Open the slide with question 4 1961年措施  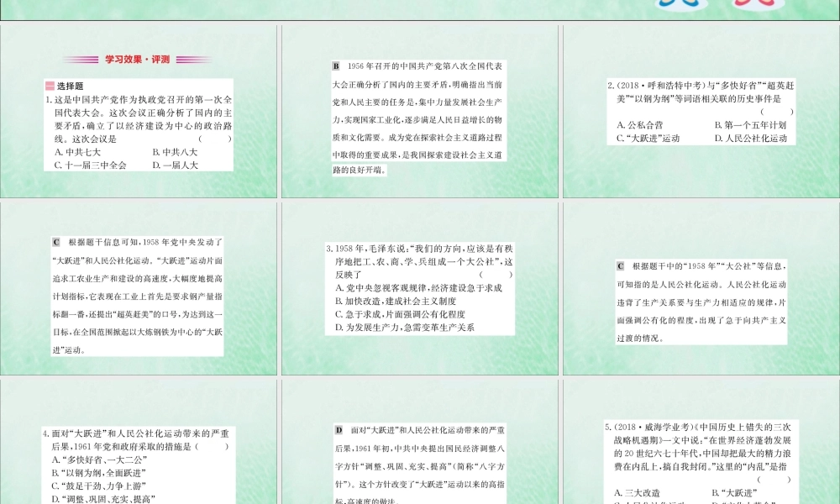139,442
